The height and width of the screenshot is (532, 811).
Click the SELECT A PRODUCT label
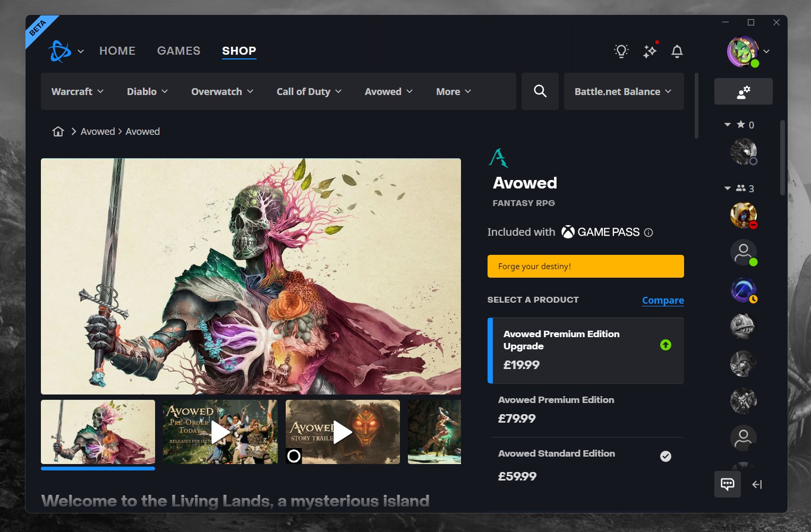coord(533,299)
